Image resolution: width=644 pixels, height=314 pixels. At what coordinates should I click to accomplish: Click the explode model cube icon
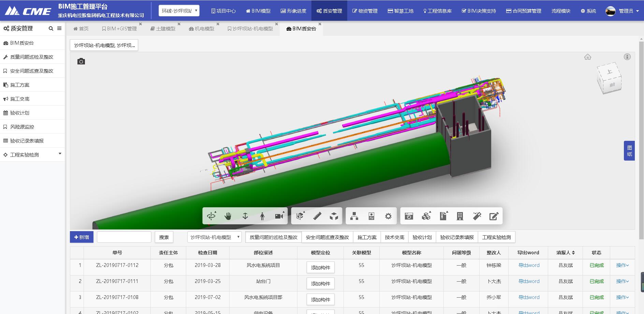pos(334,216)
